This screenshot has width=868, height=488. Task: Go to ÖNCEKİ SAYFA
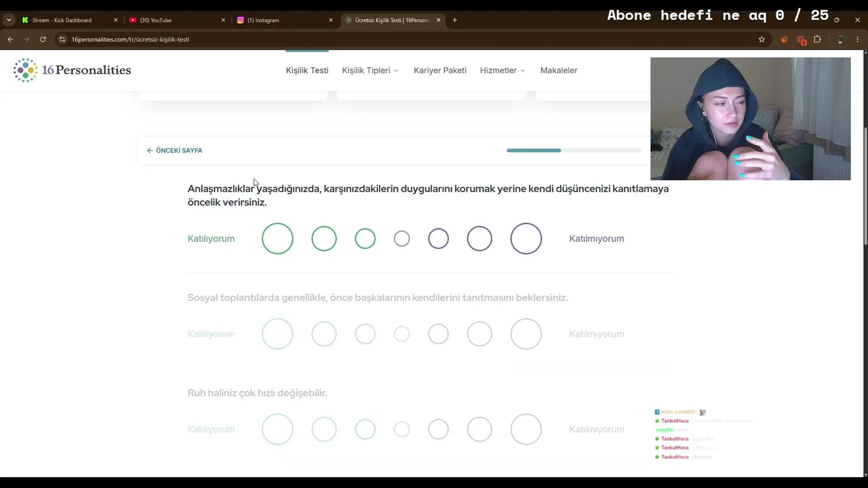[x=174, y=150]
